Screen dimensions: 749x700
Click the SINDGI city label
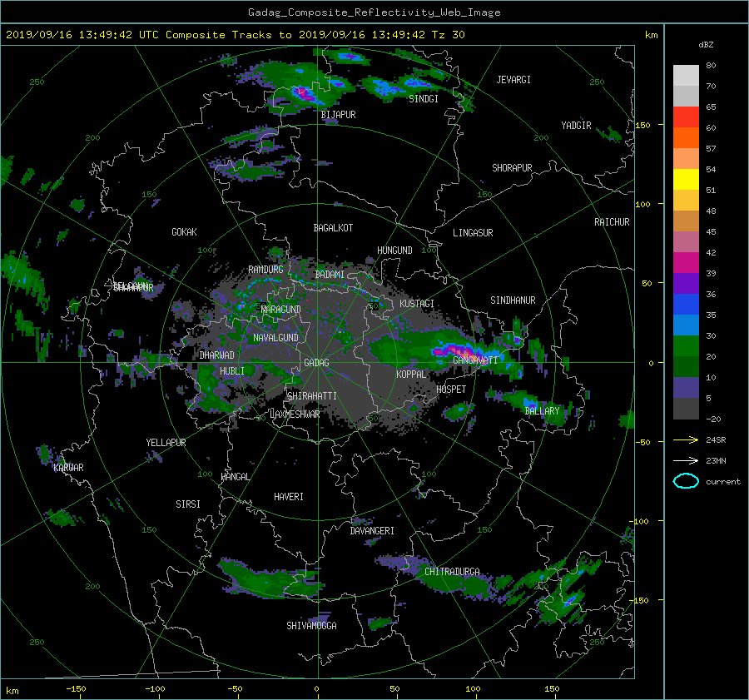424,99
